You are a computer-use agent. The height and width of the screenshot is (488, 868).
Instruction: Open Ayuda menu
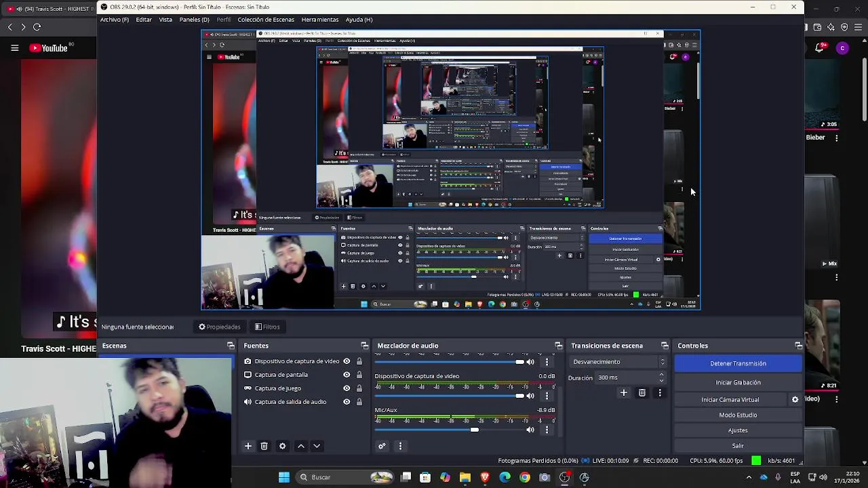tap(359, 20)
